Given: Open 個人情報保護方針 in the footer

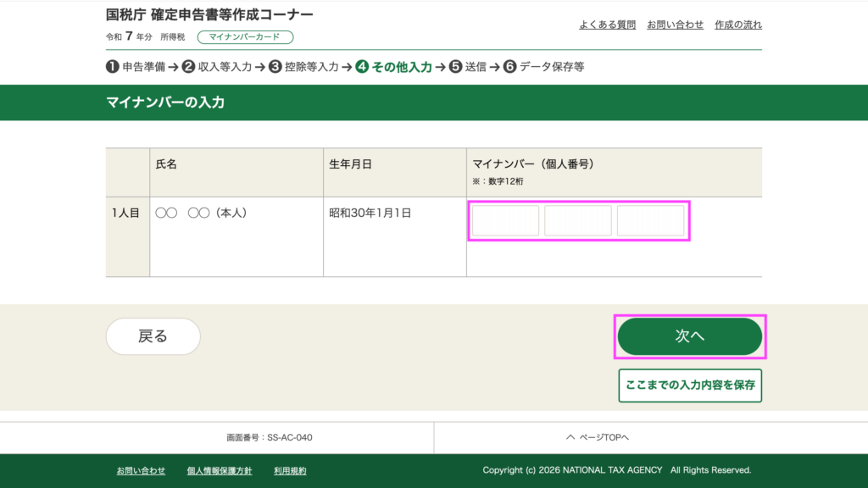Looking at the screenshot, I should click(219, 470).
